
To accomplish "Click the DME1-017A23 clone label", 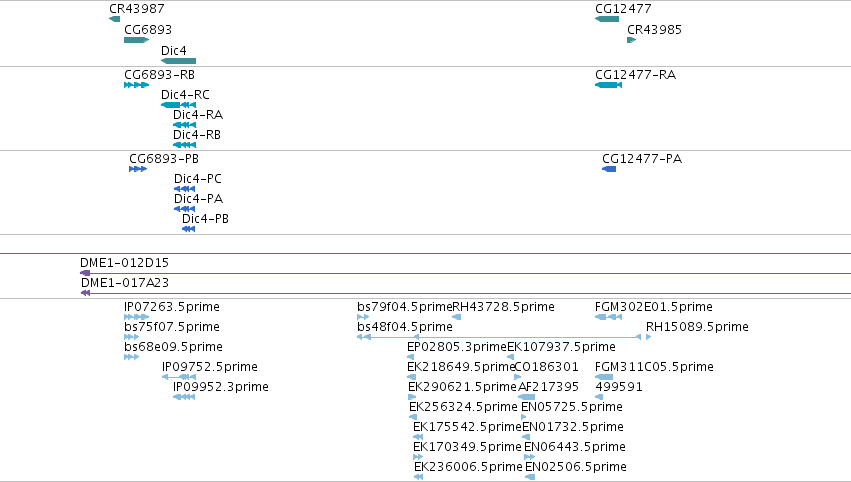I will 125,283.
